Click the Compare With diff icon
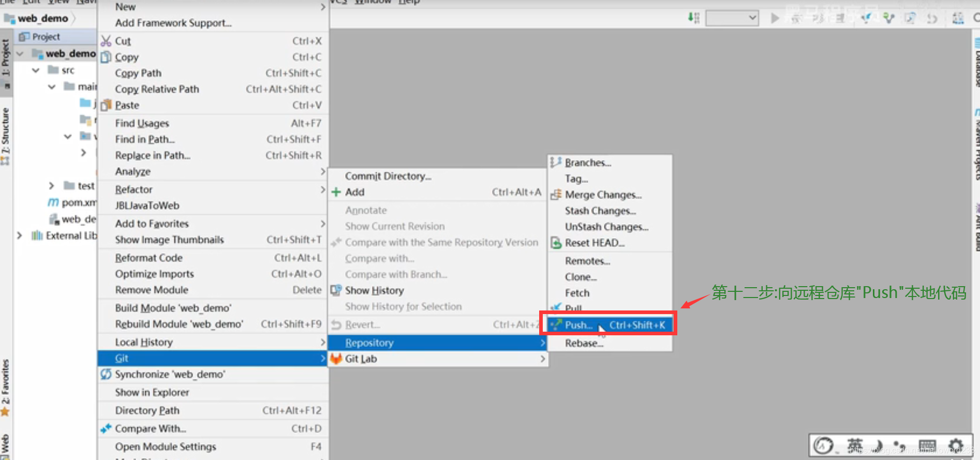The height and width of the screenshot is (460, 980). pos(106,428)
